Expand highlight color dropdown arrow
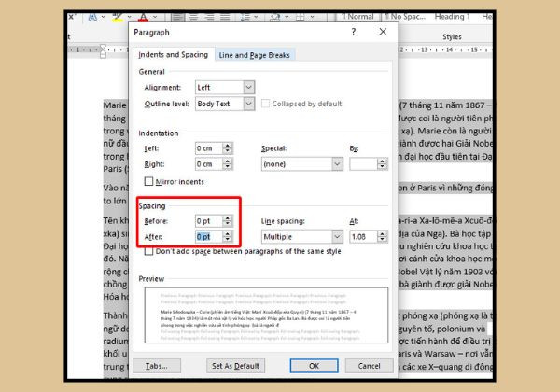The width and height of the screenshot is (560, 392). 129,17
